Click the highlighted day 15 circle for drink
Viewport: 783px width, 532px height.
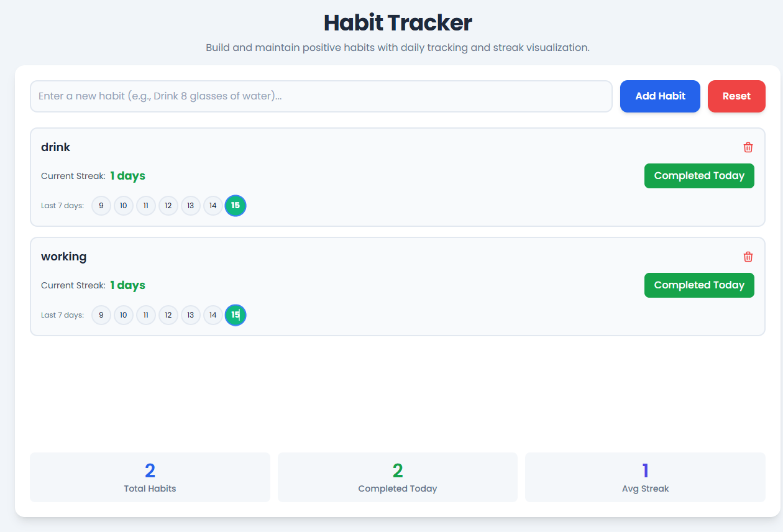click(235, 206)
